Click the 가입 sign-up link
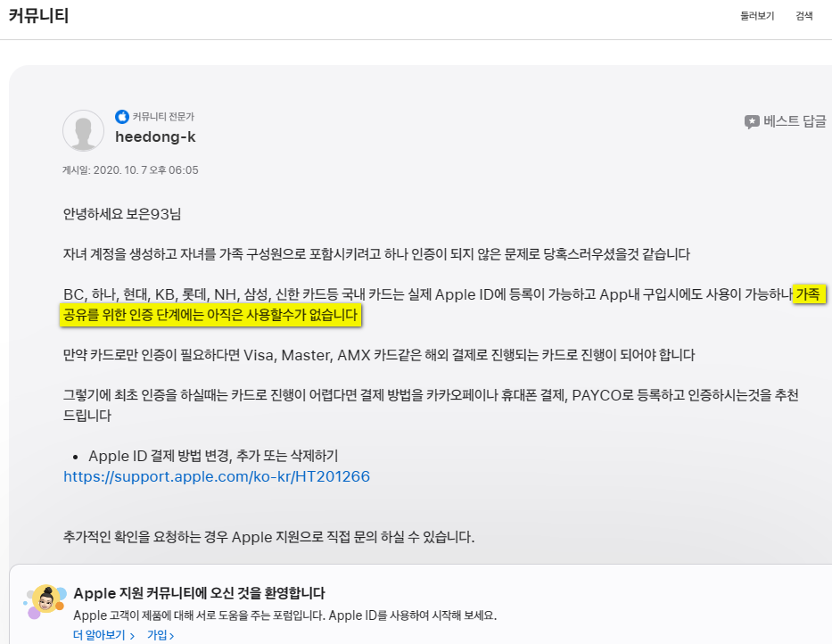832x644 pixels. pyautogui.click(x=161, y=635)
